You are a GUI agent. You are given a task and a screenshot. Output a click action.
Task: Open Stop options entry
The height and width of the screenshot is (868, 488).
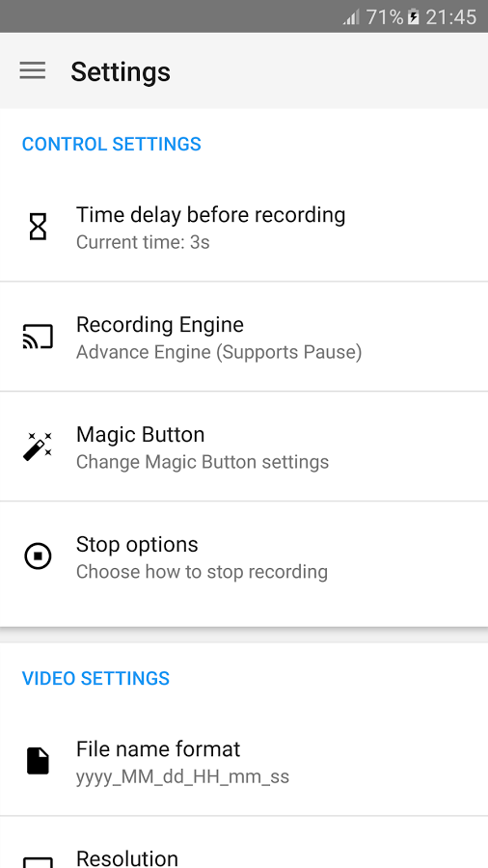[244, 556]
